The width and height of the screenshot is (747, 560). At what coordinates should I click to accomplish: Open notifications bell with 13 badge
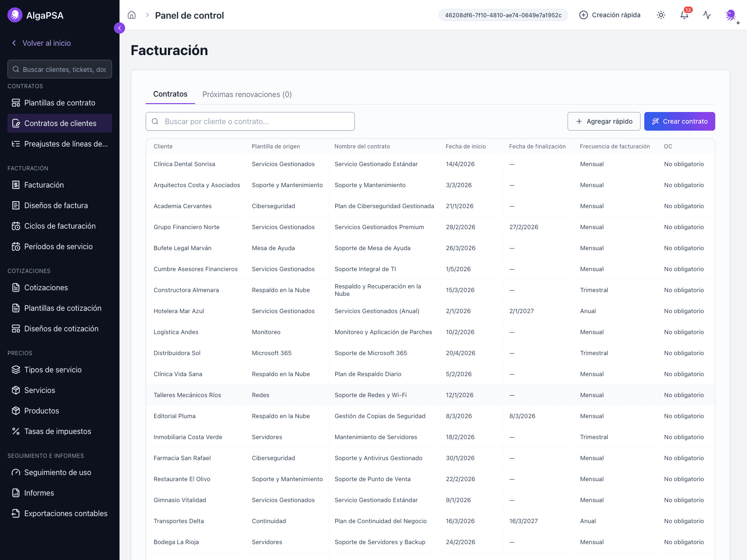click(684, 15)
